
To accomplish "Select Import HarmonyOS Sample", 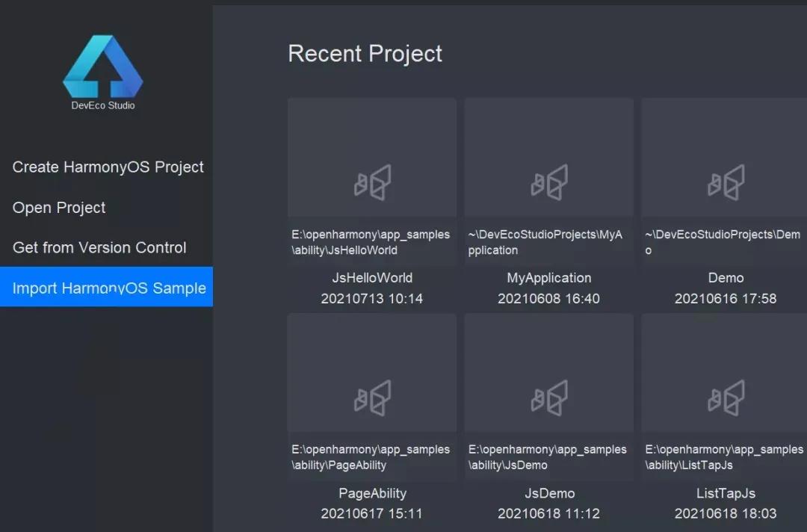I will (x=109, y=288).
